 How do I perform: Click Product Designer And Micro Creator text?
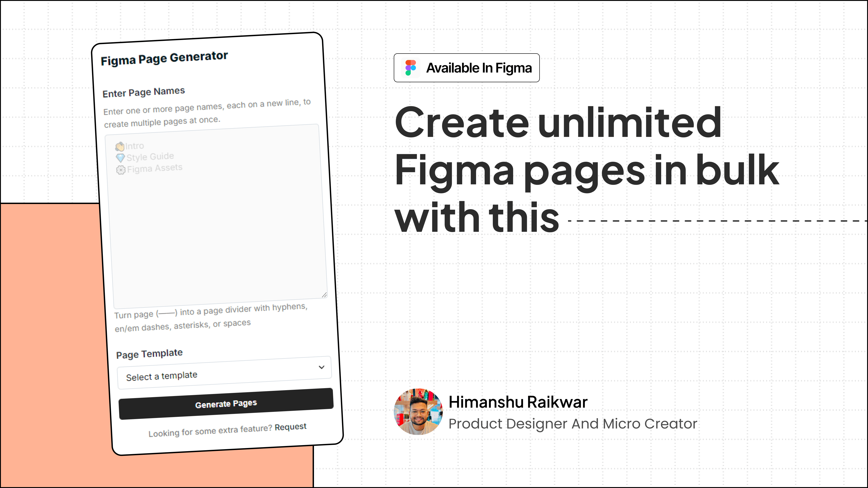[573, 424]
